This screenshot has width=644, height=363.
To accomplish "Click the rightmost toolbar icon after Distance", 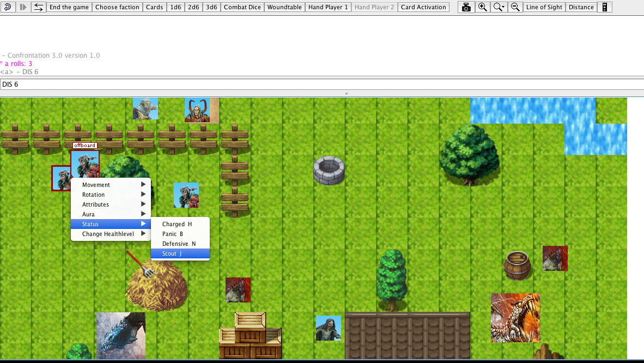I will coord(604,7).
